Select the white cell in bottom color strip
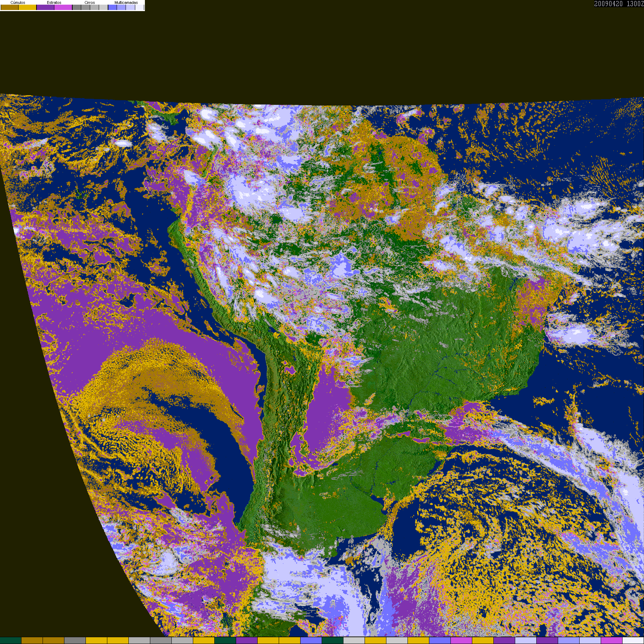The image size is (644, 644). pos(633,640)
